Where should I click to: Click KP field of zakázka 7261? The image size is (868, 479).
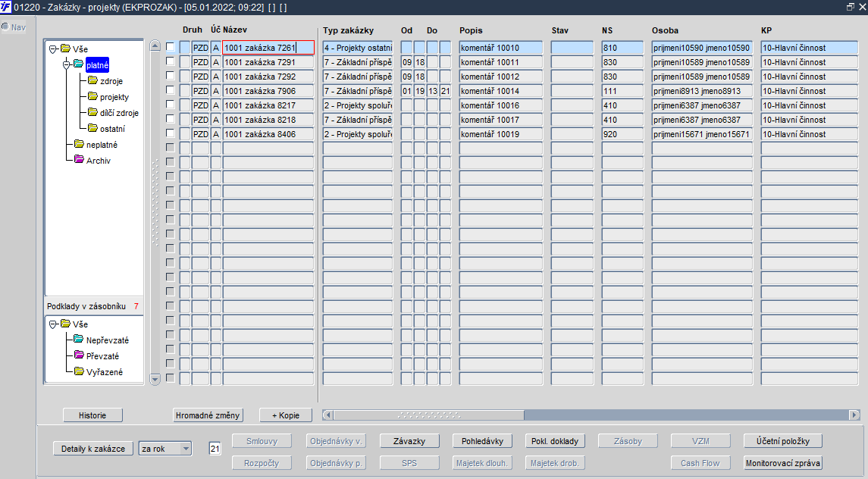pos(810,48)
